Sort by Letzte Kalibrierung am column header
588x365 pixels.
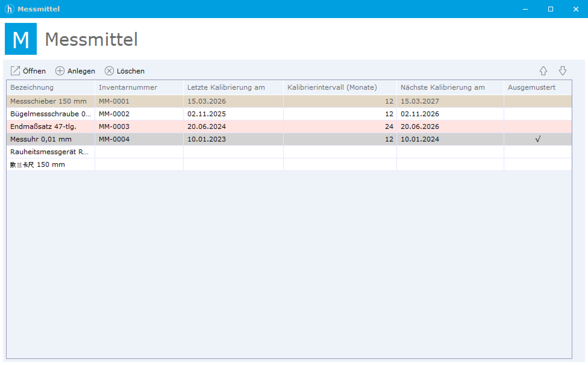(233, 87)
